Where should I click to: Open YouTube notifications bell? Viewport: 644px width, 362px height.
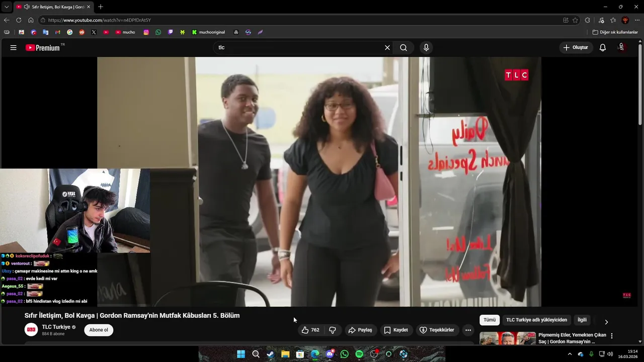[603, 48]
